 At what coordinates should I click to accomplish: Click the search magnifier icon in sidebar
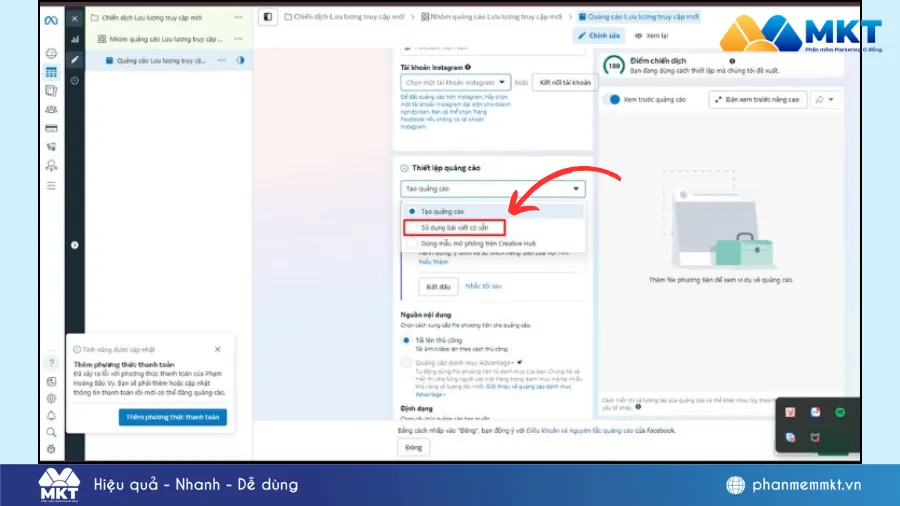point(51,432)
